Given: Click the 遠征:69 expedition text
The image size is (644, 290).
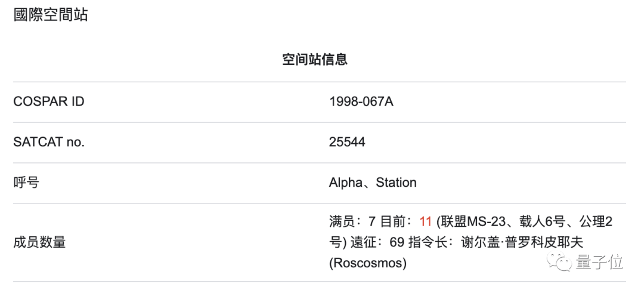Looking at the screenshot, I should click(x=377, y=242).
